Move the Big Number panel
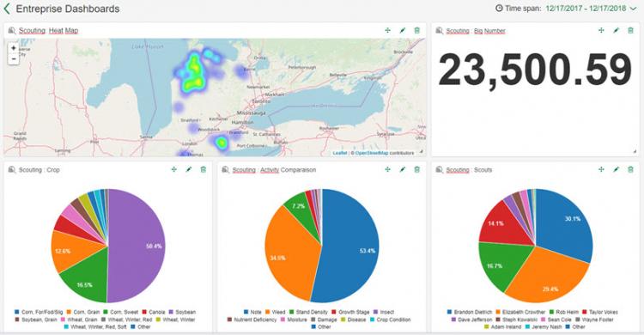644x335 pixels. tap(601, 30)
